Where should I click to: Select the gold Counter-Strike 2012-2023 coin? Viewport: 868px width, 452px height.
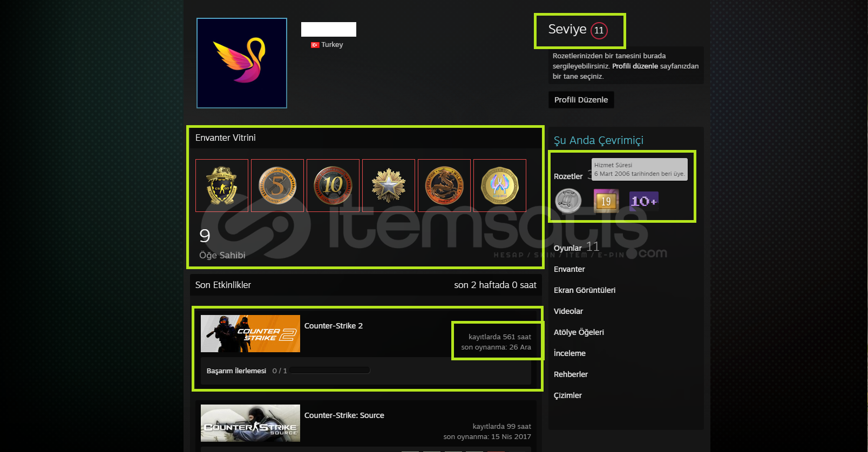click(500, 186)
